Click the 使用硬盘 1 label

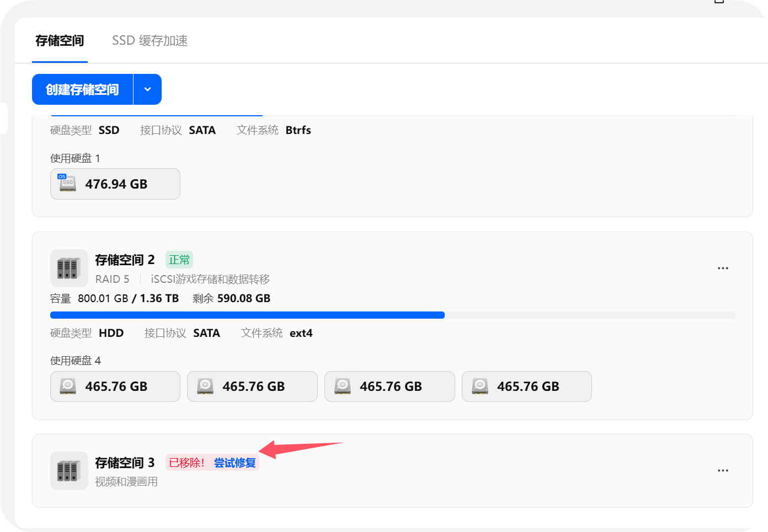[x=75, y=158]
